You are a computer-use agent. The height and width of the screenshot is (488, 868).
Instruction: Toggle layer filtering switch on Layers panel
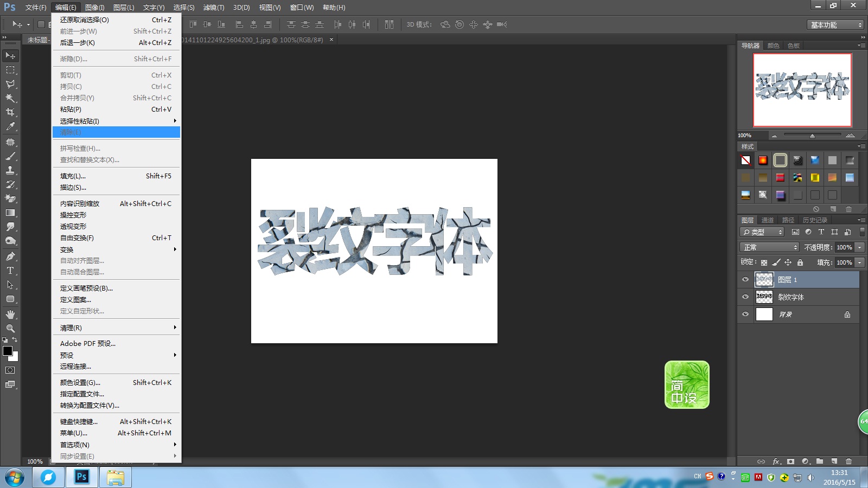(862, 232)
